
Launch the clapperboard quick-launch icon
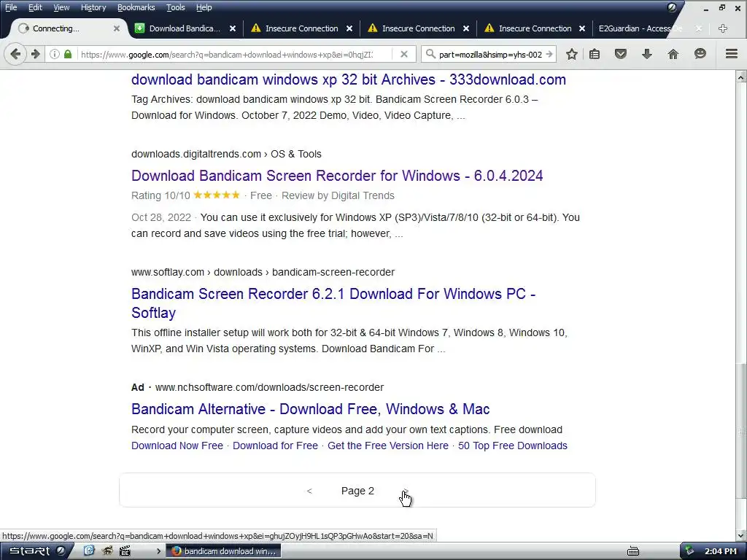pos(125,551)
